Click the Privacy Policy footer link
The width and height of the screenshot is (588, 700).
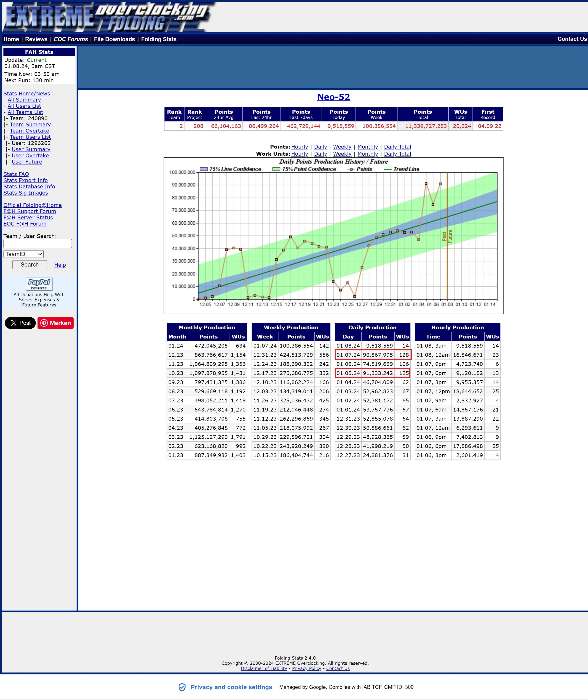[307, 668]
